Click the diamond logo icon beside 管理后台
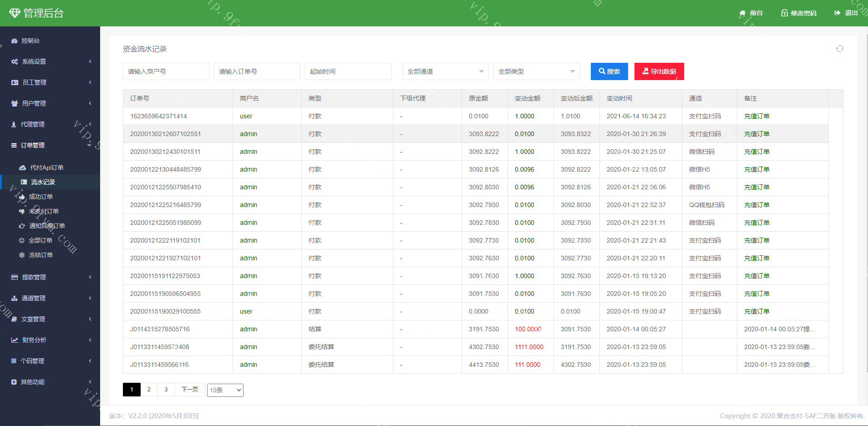Viewport: 868px width, 426px height. click(15, 13)
